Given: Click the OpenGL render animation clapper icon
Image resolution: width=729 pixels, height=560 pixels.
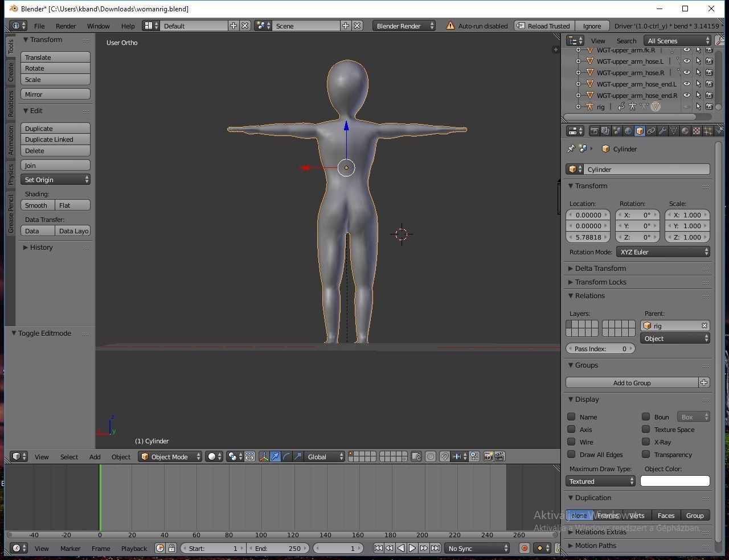Looking at the screenshot, I should click(499, 456).
